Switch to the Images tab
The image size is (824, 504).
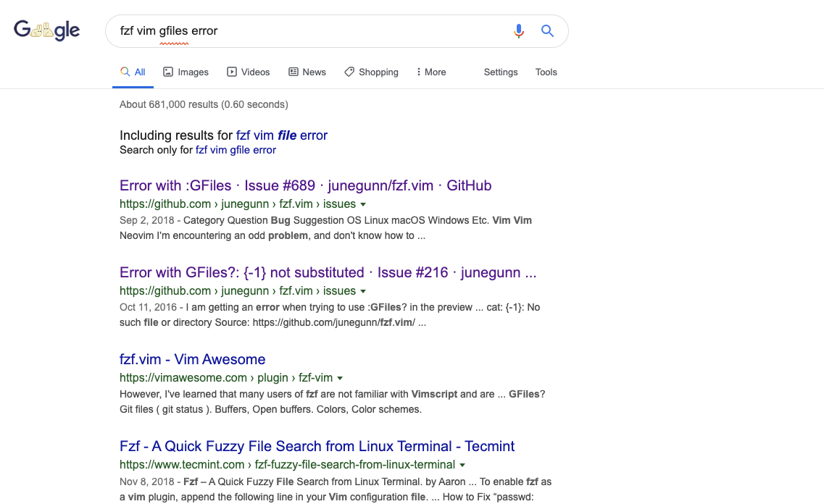[186, 72]
